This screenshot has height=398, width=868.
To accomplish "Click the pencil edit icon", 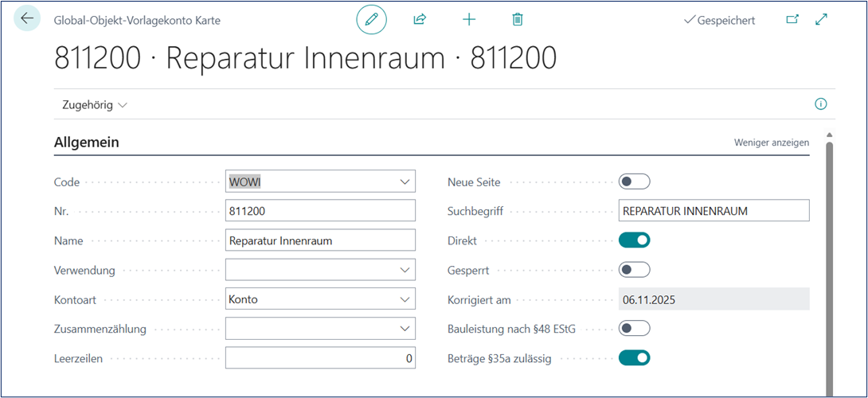I will (371, 20).
